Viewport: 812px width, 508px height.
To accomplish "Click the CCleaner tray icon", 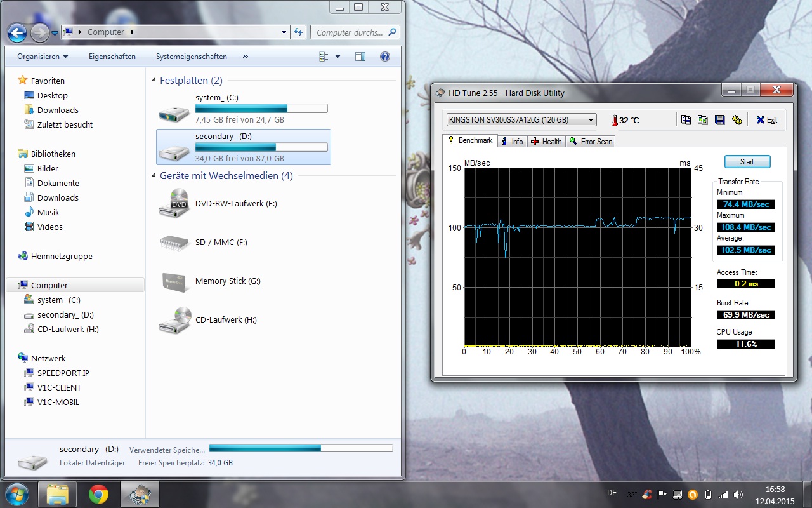I will [x=647, y=494].
